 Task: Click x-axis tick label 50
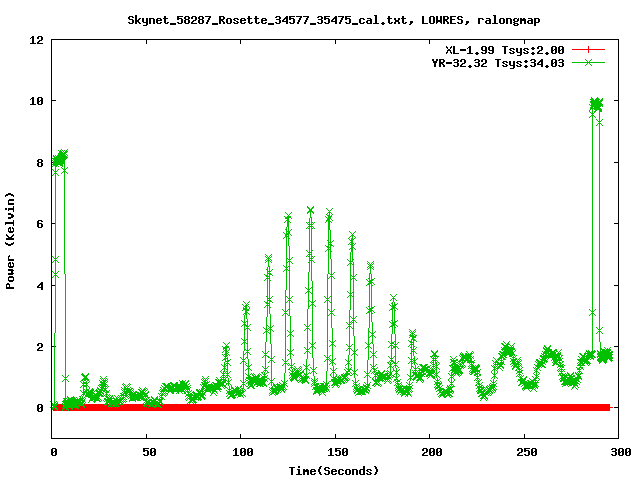pos(149,452)
